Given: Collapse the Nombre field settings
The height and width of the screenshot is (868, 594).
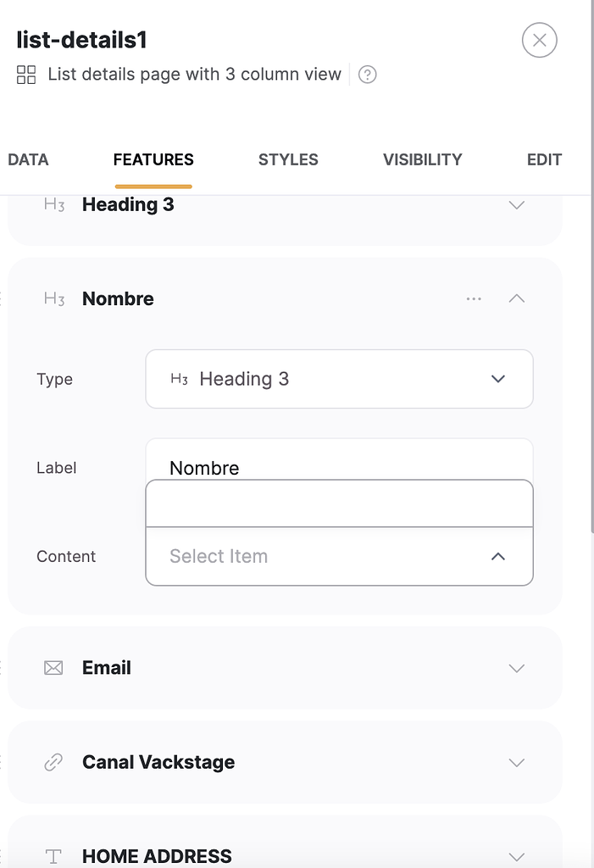Looking at the screenshot, I should [x=517, y=298].
